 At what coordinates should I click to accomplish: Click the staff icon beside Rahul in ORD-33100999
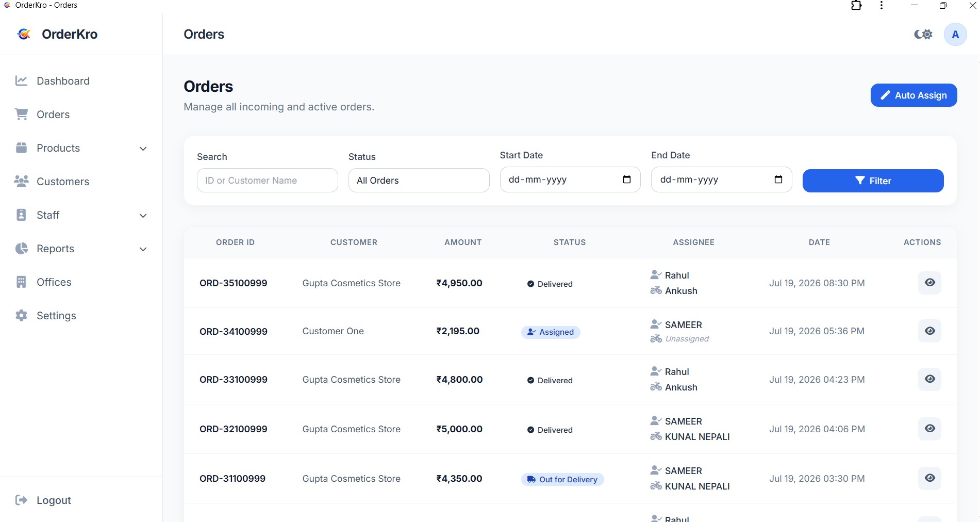click(656, 371)
